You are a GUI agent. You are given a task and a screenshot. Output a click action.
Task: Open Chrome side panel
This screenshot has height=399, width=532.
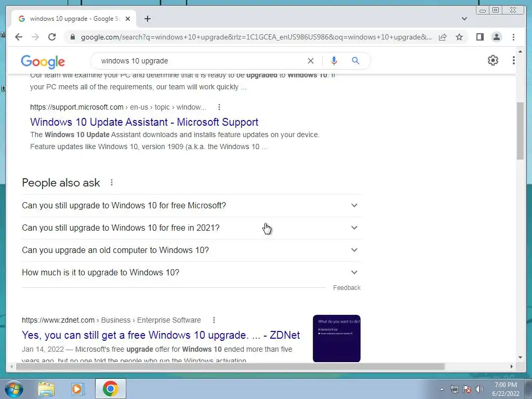click(480, 37)
